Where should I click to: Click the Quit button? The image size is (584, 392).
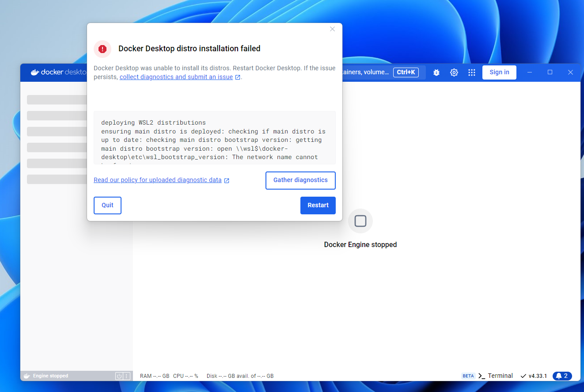coord(107,206)
